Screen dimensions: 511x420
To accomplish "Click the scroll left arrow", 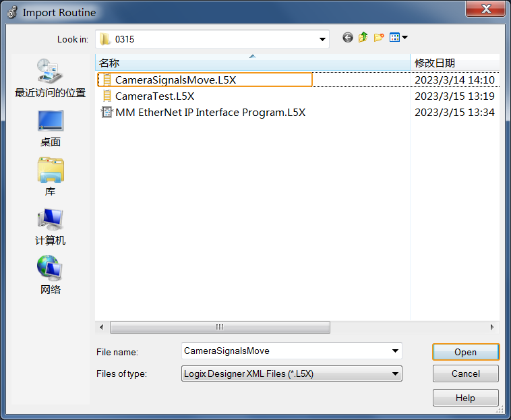I will (x=102, y=327).
